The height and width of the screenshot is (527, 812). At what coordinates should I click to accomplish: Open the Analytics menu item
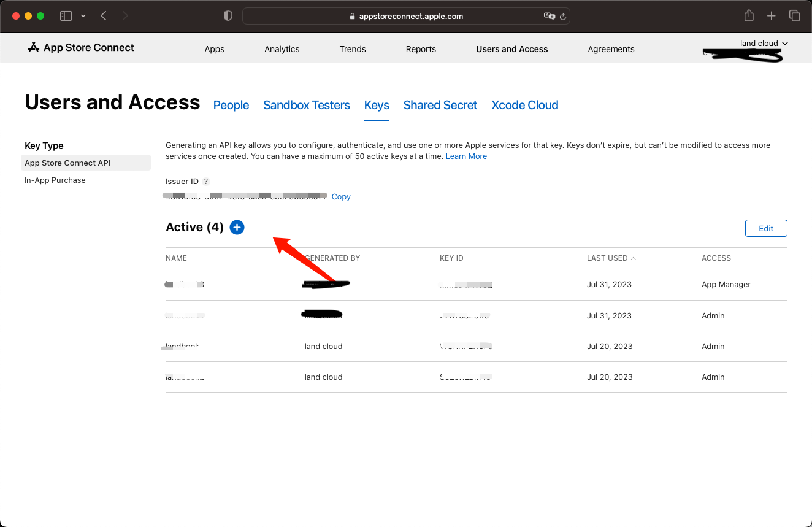tap(282, 49)
